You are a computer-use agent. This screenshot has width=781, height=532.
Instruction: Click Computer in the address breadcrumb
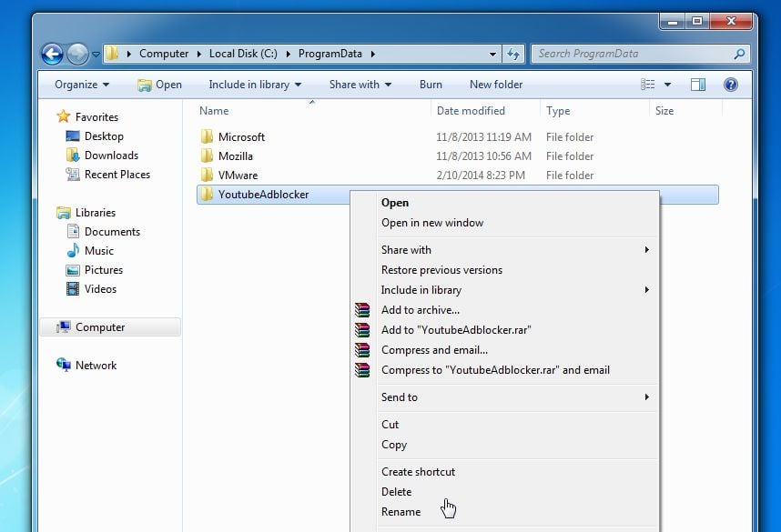pos(164,54)
